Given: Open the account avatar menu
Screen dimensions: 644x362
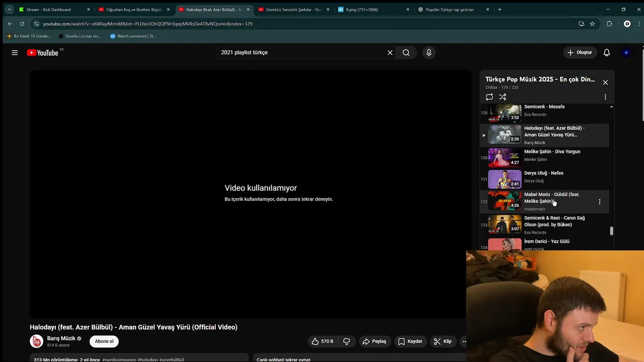Looking at the screenshot, I should (x=626, y=52).
